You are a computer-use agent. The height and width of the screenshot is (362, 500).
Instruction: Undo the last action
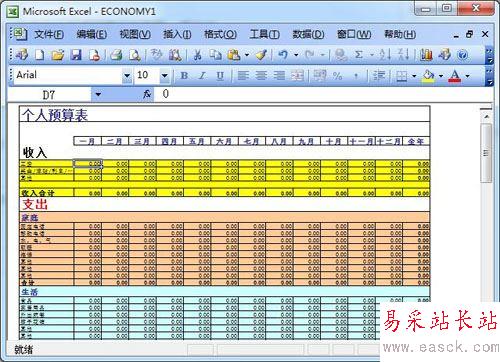tap(283, 55)
